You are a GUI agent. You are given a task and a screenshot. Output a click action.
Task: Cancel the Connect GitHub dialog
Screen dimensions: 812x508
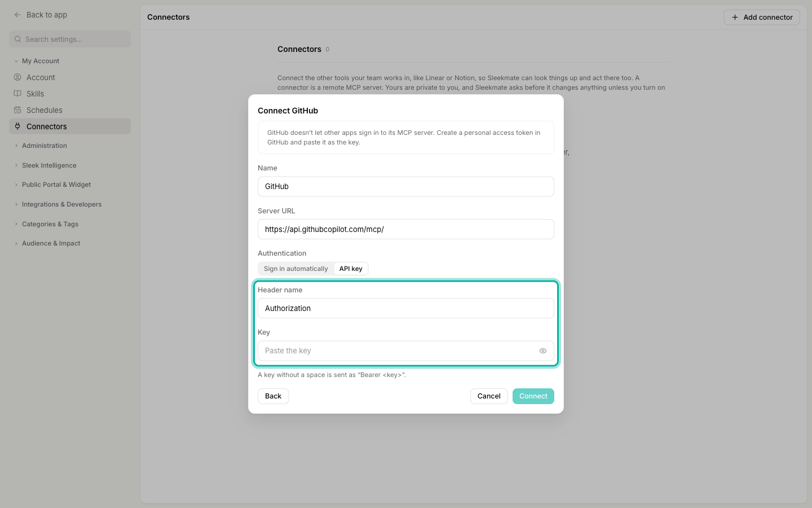point(489,396)
